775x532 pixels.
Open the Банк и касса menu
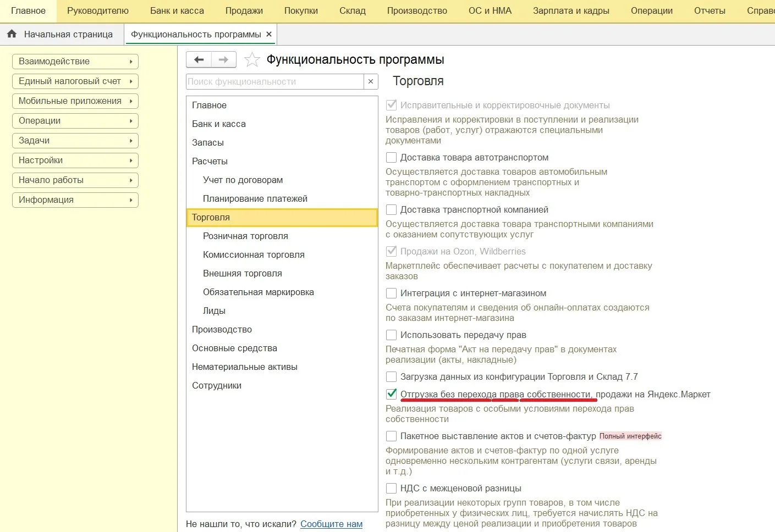coord(177,11)
